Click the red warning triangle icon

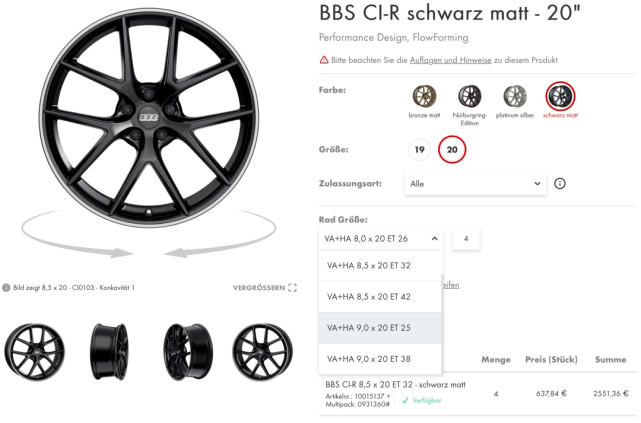click(x=324, y=60)
